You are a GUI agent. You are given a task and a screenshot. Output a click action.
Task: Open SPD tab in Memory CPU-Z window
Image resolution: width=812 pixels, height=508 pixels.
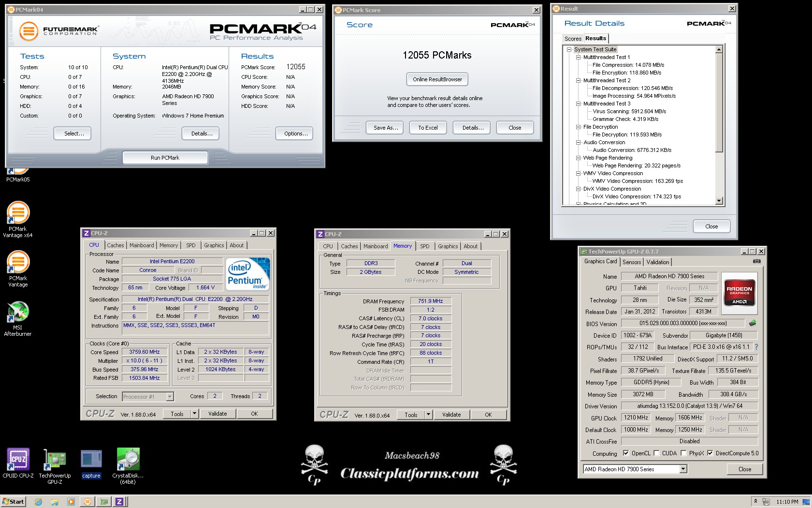[425, 246]
